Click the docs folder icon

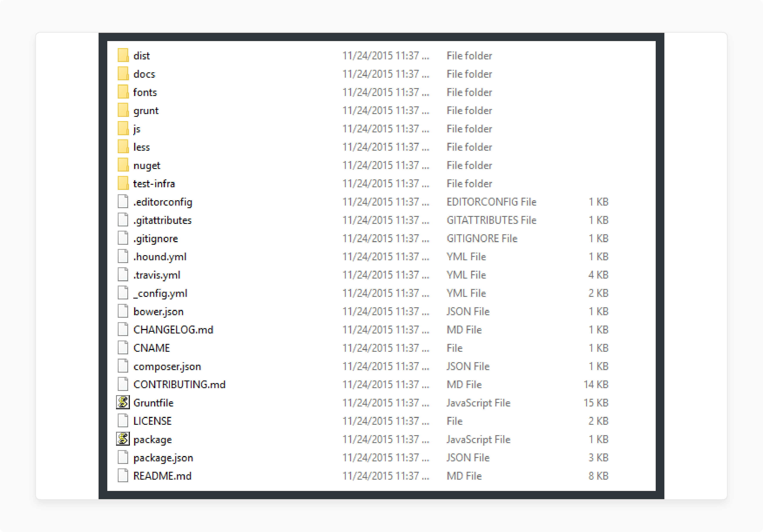123,73
